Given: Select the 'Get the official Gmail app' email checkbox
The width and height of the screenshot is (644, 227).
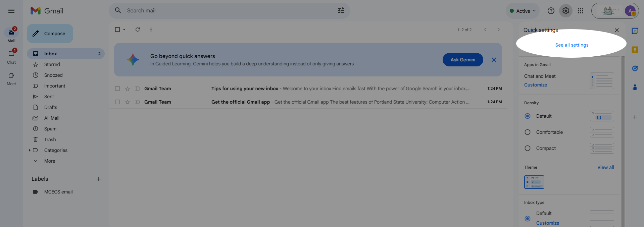Looking at the screenshot, I should (117, 102).
